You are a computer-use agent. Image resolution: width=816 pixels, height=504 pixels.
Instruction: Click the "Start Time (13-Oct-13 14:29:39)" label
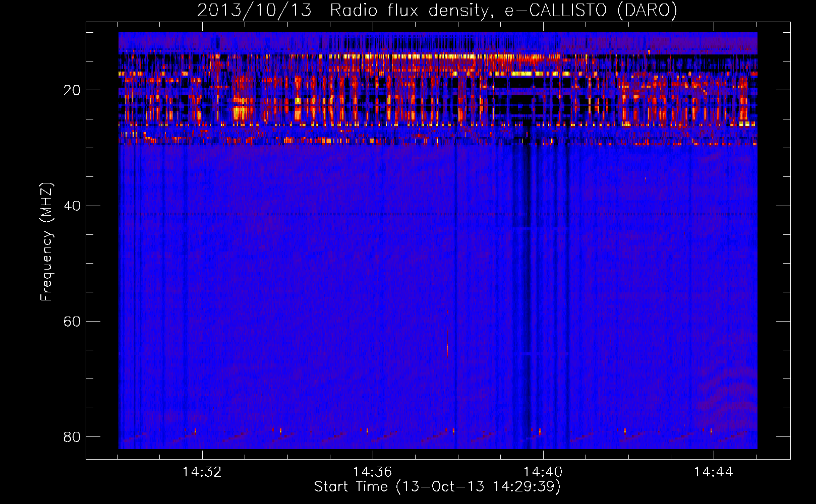pyautogui.click(x=437, y=487)
